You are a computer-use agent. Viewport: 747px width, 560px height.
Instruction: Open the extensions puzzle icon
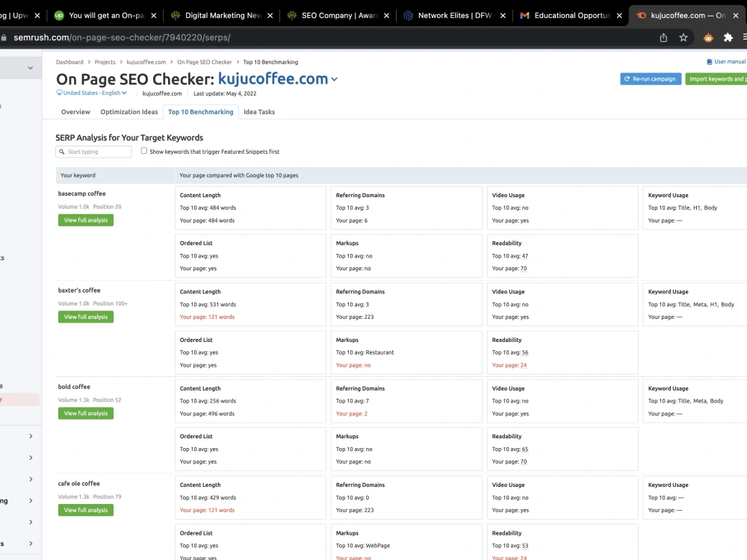point(728,37)
